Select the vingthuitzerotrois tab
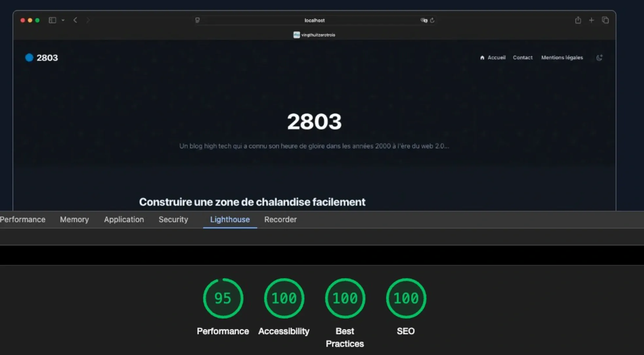644x355 pixels. (314, 35)
